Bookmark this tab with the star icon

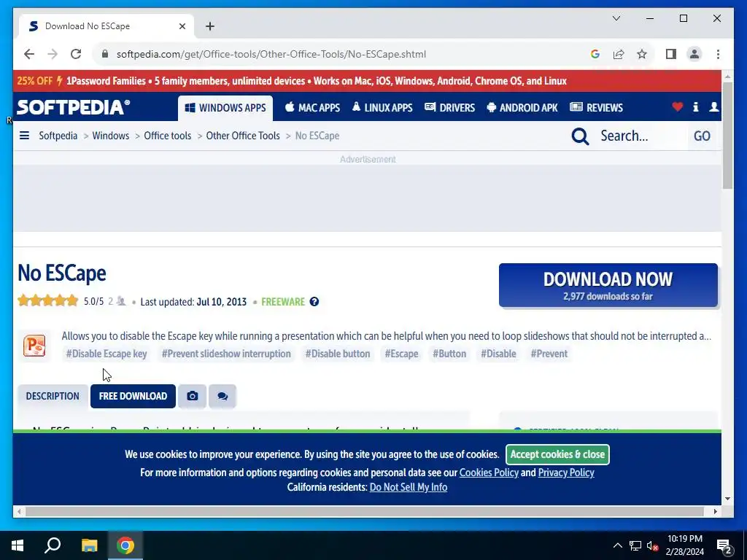[642, 54]
